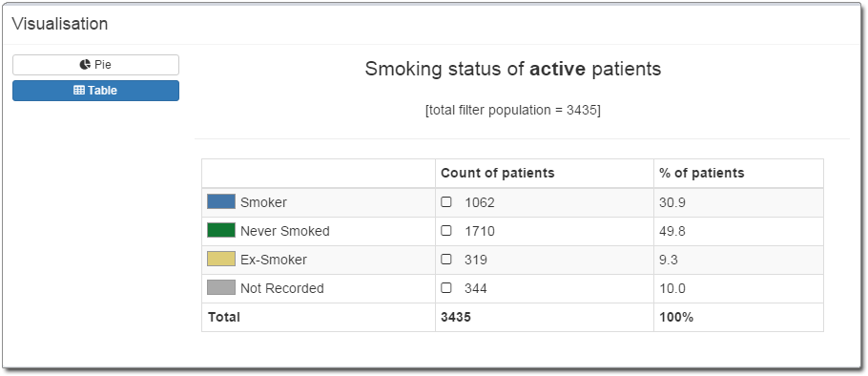The height and width of the screenshot is (376, 868).
Task: Click the pie chart icon
Action: point(85,65)
